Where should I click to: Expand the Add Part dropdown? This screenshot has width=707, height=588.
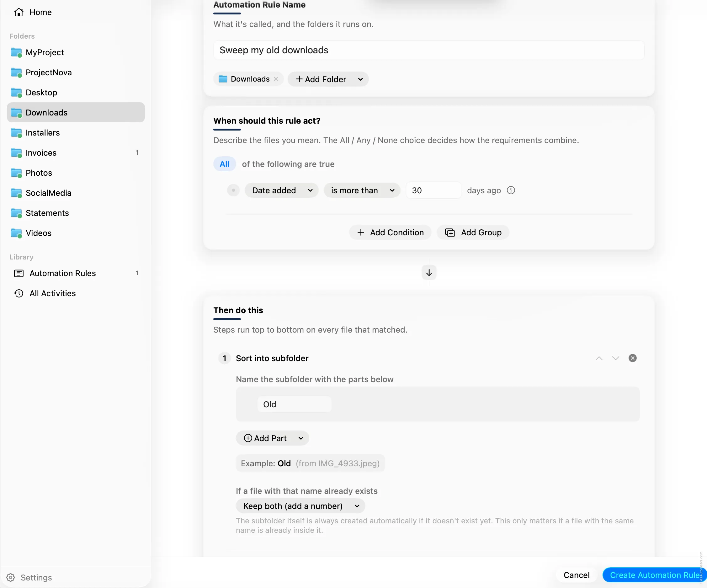[272, 438]
